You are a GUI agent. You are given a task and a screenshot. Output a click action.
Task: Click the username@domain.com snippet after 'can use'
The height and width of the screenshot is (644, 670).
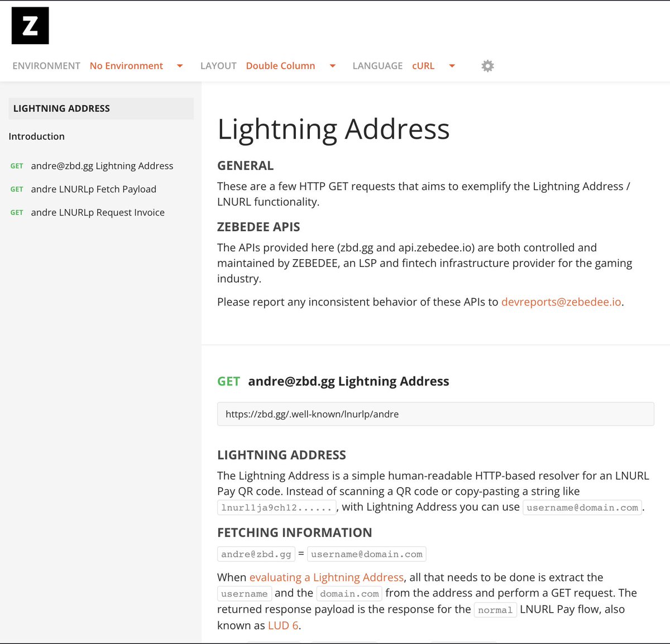coord(582,507)
